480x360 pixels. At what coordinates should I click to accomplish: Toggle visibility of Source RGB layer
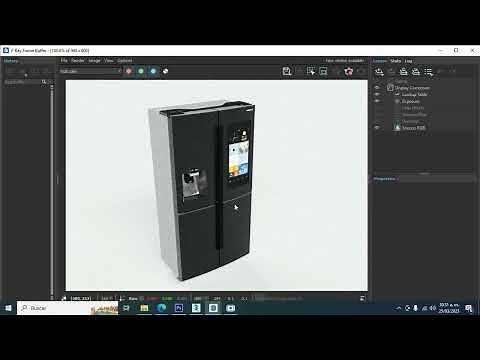pos(377,127)
